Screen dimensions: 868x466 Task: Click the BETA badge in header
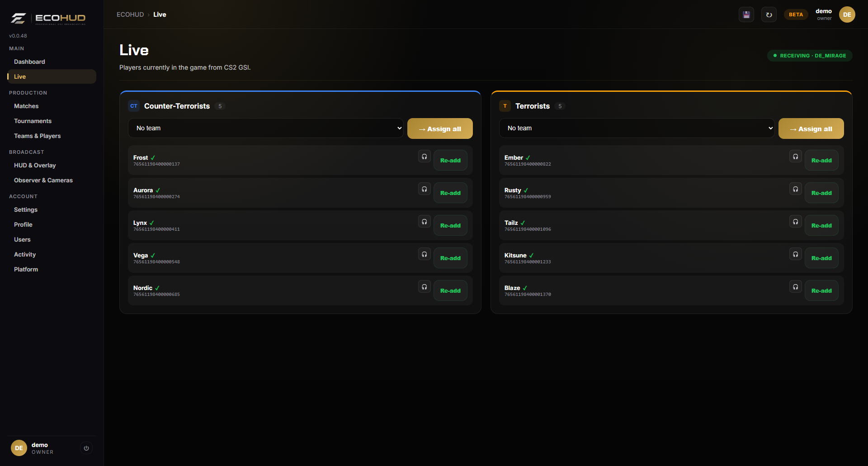pyautogui.click(x=796, y=14)
